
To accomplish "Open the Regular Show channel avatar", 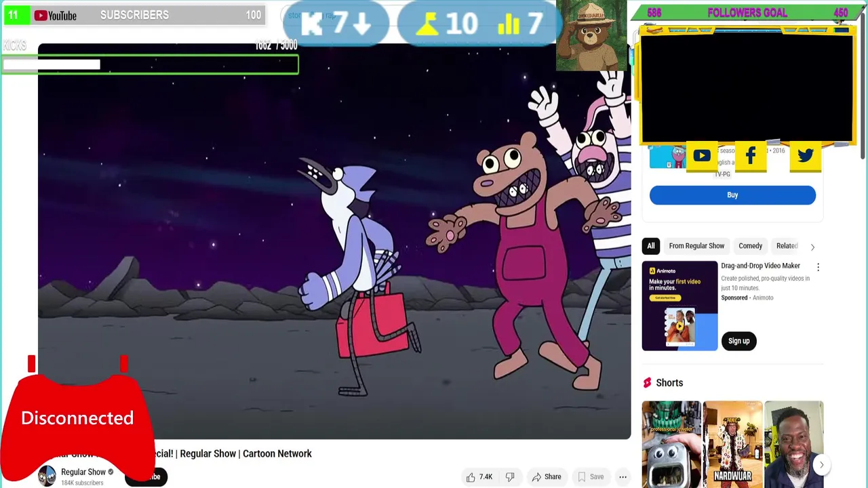I will pos(47,476).
